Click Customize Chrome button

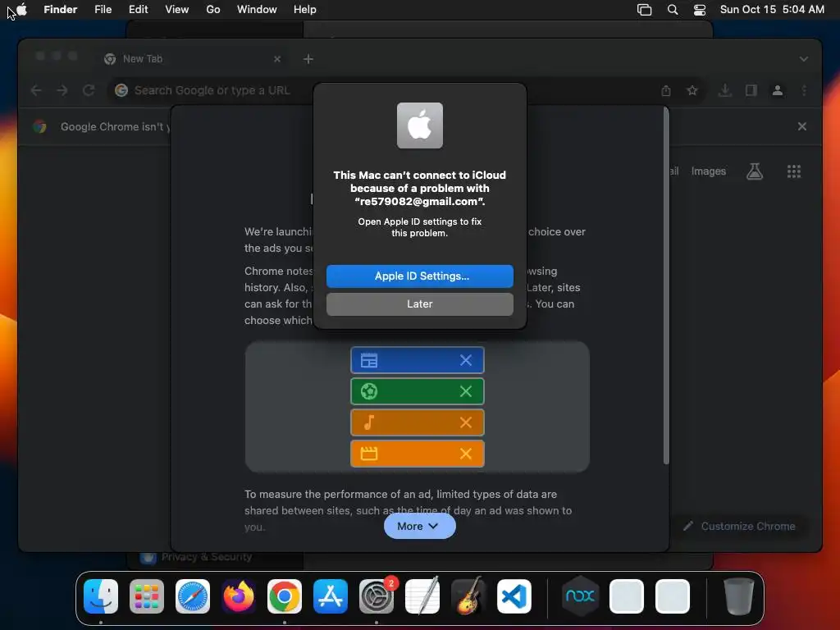739,526
